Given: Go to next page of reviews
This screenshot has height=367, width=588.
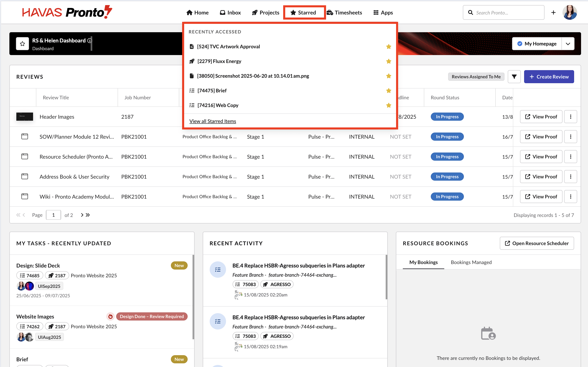Looking at the screenshot, I should (82, 215).
